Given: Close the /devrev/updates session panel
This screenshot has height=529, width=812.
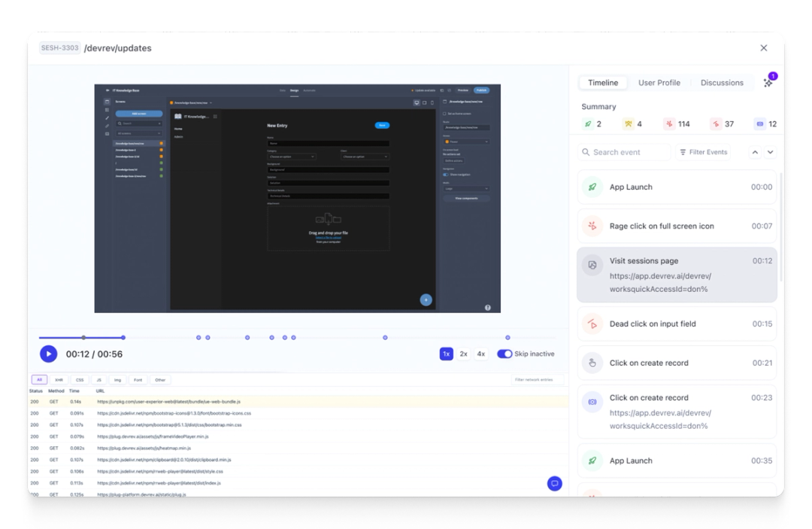Looking at the screenshot, I should (763, 47).
